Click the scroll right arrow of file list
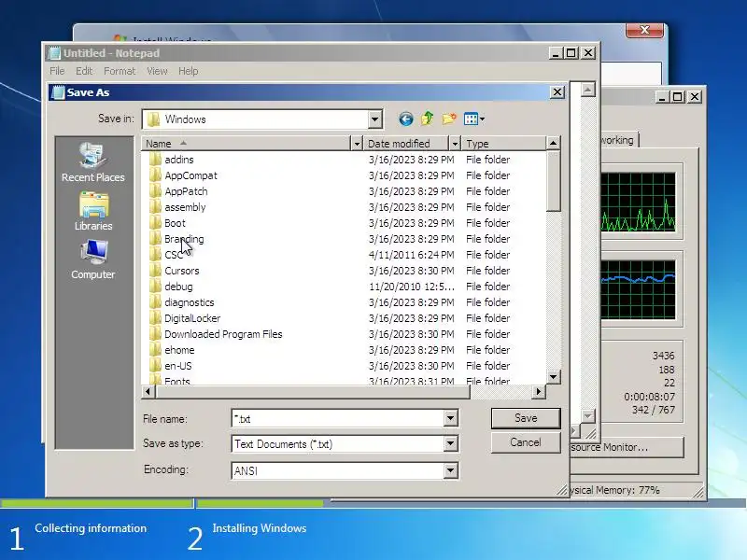 click(539, 392)
